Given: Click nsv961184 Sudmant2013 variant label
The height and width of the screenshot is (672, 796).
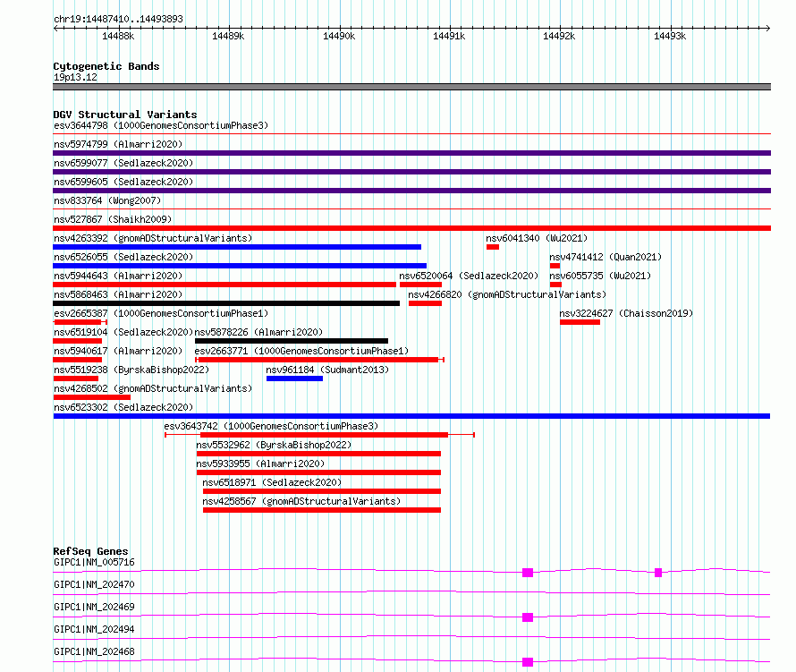Looking at the screenshot, I should [327, 370].
